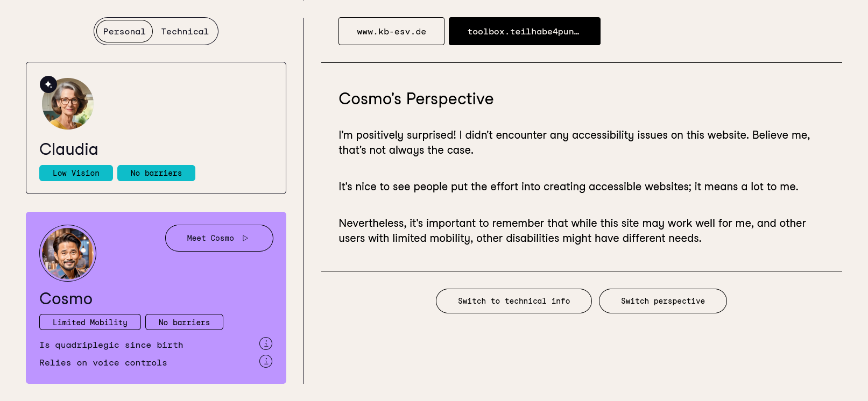
Task: Click Cosmo's No barriers tag
Action: click(184, 323)
